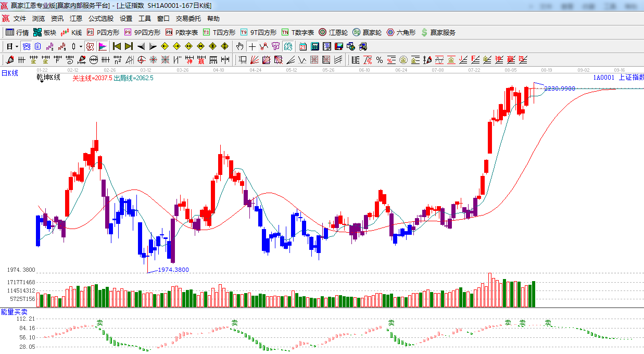
Task: Toggle the highlighted flag indicator button
Action: click(x=102, y=46)
